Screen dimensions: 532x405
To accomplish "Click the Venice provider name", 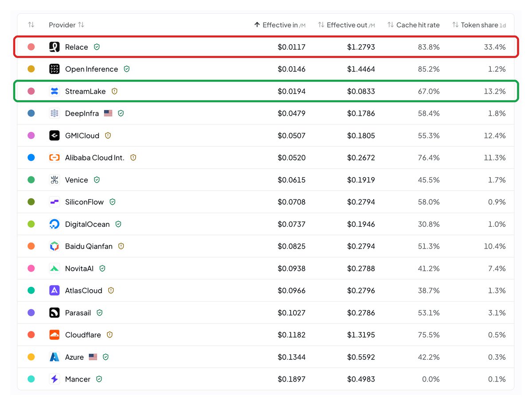I will pyautogui.click(x=76, y=180).
